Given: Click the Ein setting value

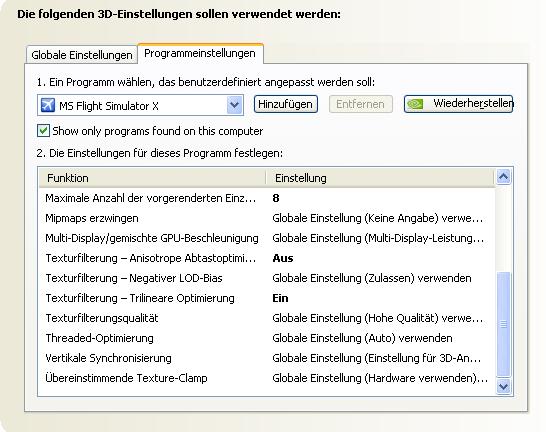Looking at the screenshot, I should tap(280, 298).
